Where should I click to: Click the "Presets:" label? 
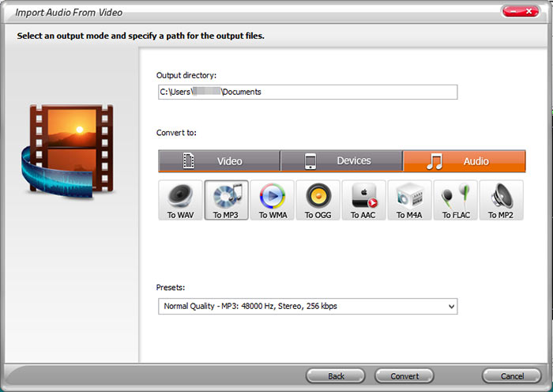171,288
